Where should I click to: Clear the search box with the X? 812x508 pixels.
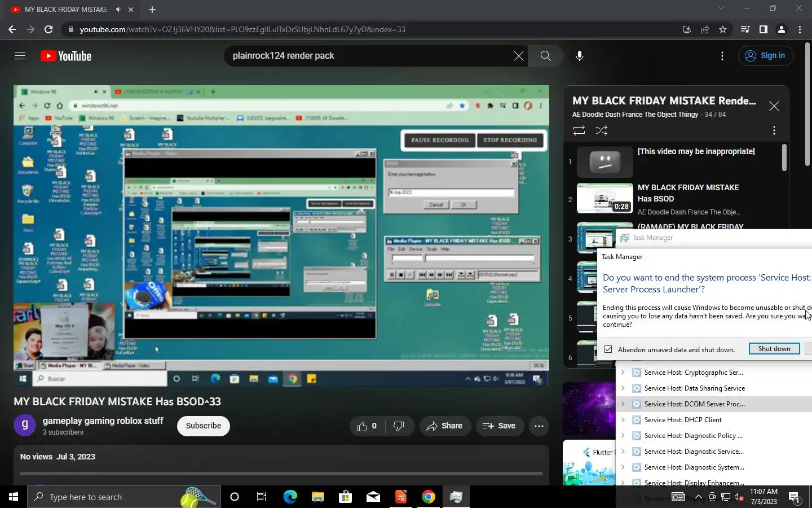518,56
